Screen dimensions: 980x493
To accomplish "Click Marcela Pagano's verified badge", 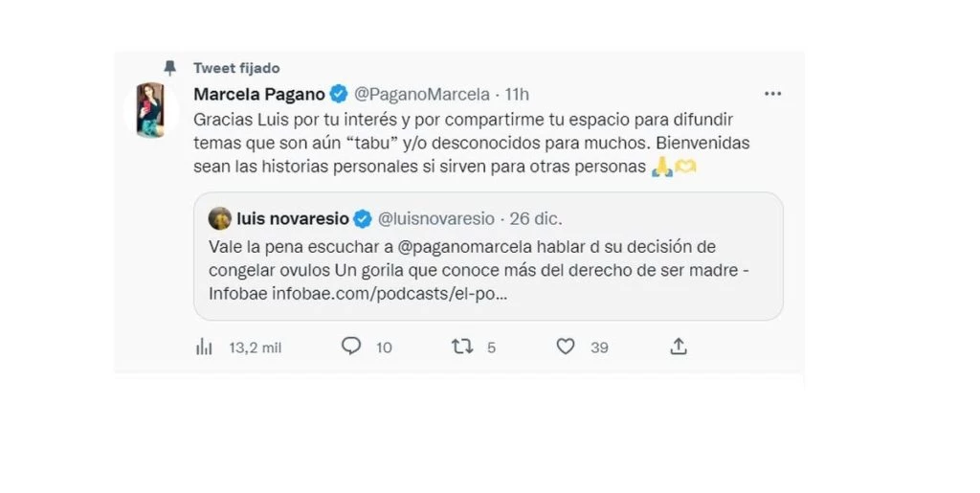I will (x=339, y=95).
